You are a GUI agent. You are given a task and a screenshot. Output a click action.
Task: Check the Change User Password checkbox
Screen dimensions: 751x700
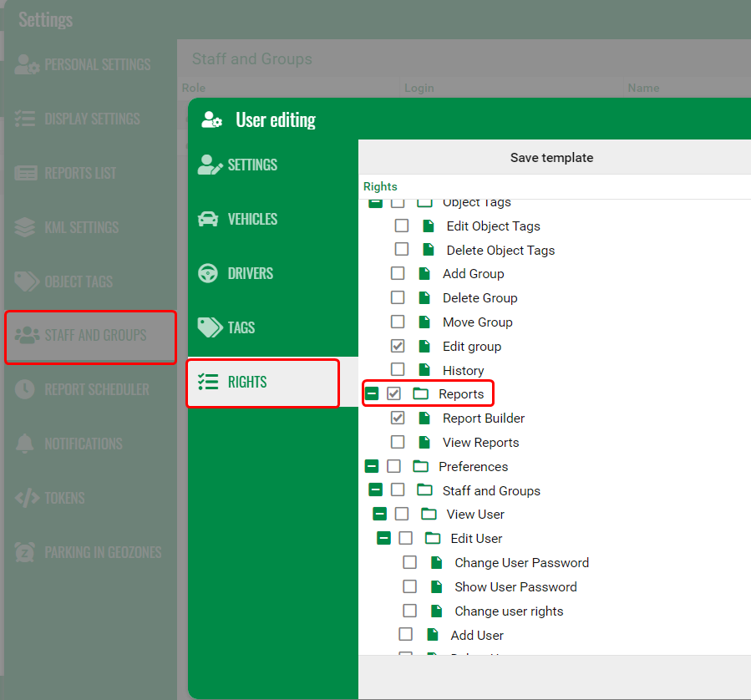(409, 562)
